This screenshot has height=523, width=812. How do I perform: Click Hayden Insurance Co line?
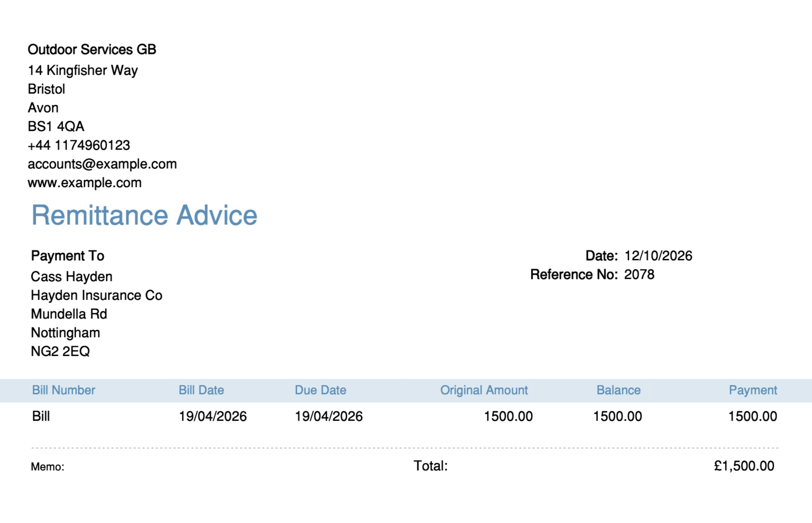[x=97, y=295]
